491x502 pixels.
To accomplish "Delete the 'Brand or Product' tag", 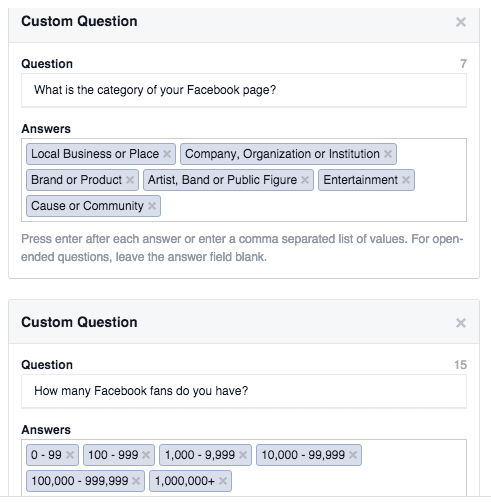I will [130, 180].
